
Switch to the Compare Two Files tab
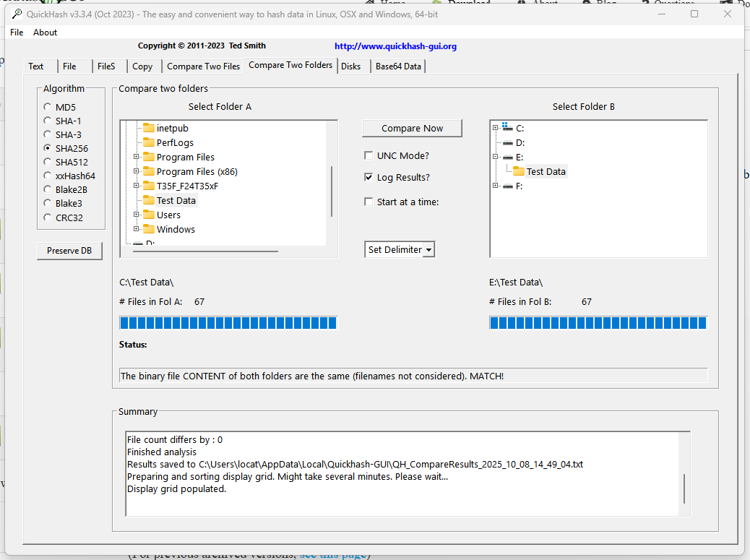coord(203,66)
